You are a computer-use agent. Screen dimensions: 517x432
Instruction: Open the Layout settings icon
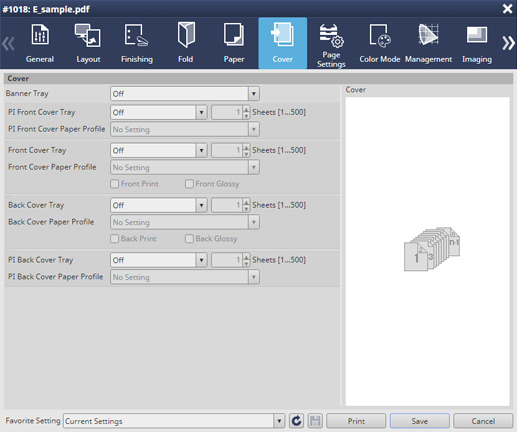pos(88,35)
